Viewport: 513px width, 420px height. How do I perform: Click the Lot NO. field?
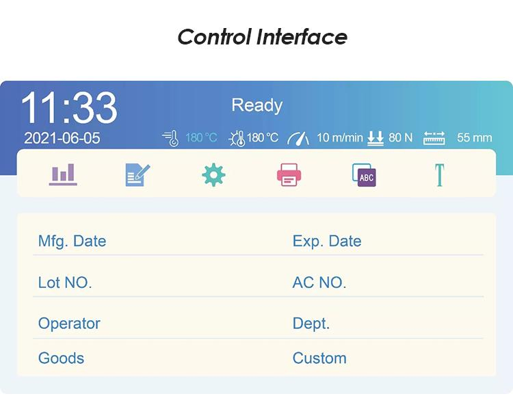(65, 283)
